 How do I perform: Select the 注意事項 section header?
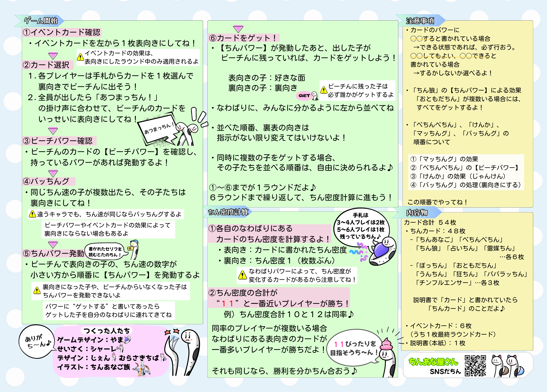[420, 21]
